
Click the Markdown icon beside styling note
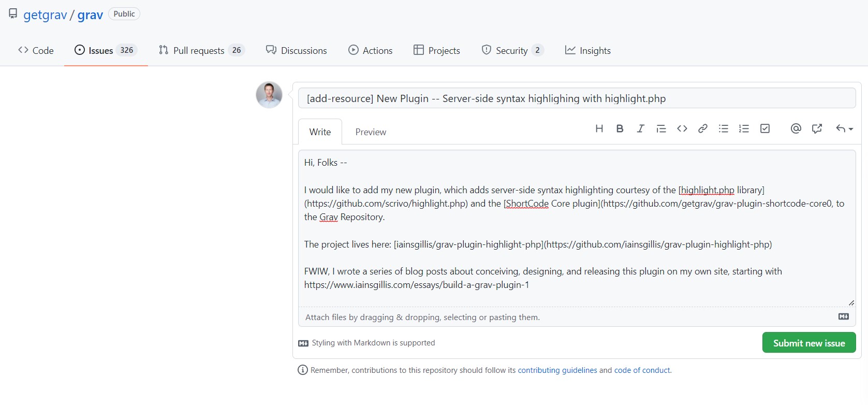pyautogui.click(x=303, y=343)
